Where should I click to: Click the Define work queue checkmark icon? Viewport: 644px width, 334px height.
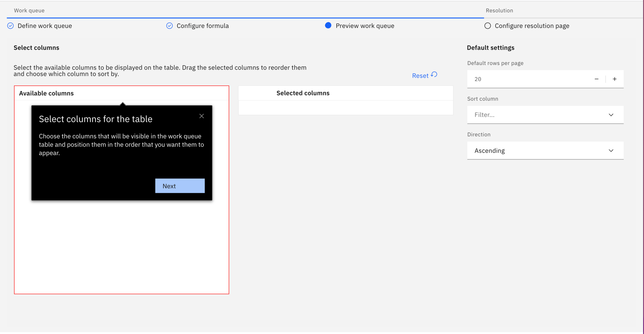(x=11, y=26)
